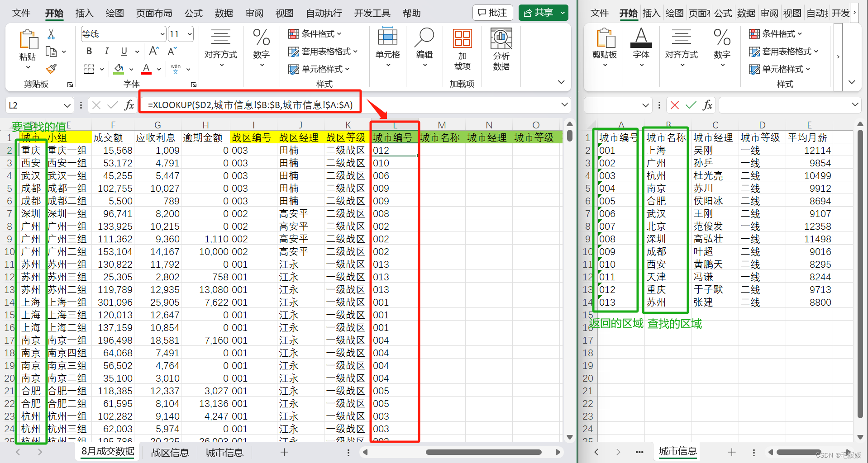Image resolution: width=868 pixels, height=463 pixels.
Task: Click clipboard dialog launcher icon
Action: tap(70, 85)
